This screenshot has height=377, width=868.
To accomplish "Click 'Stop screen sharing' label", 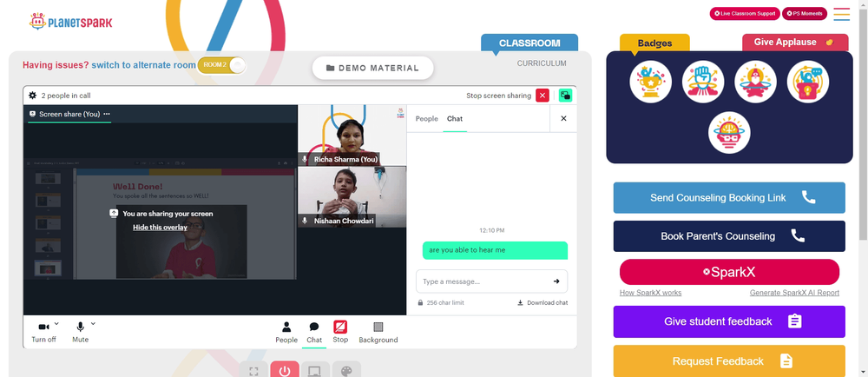I will pos(498,96).
